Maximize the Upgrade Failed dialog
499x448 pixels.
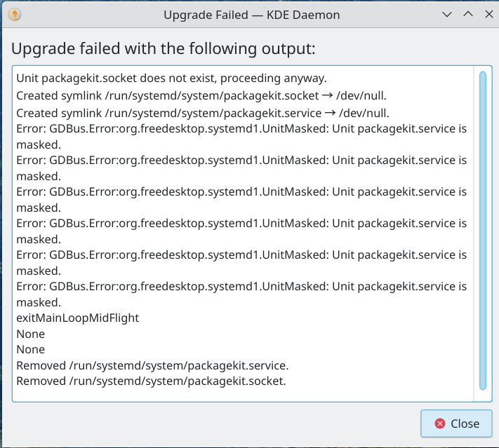pyautogui.click(x=467, y=14)
